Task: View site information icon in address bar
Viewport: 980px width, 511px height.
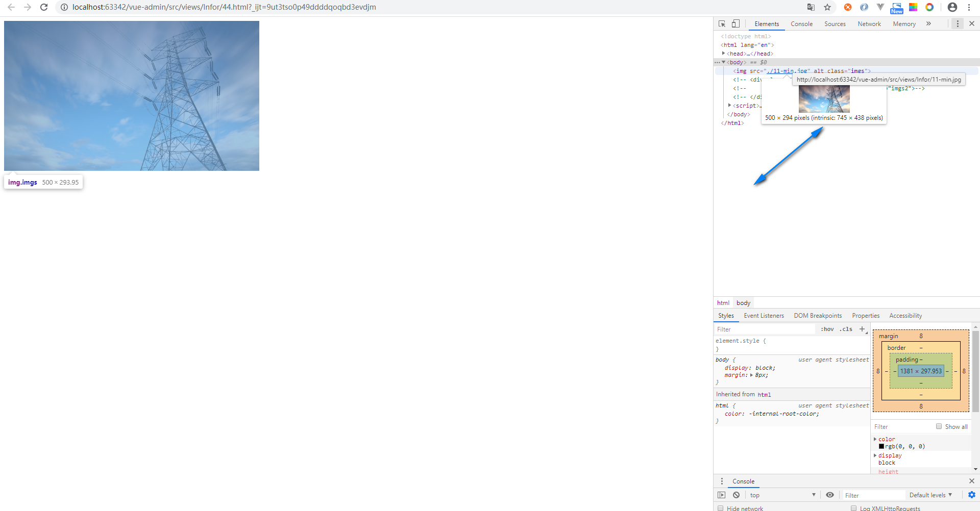Action: (x=64, y=7)
